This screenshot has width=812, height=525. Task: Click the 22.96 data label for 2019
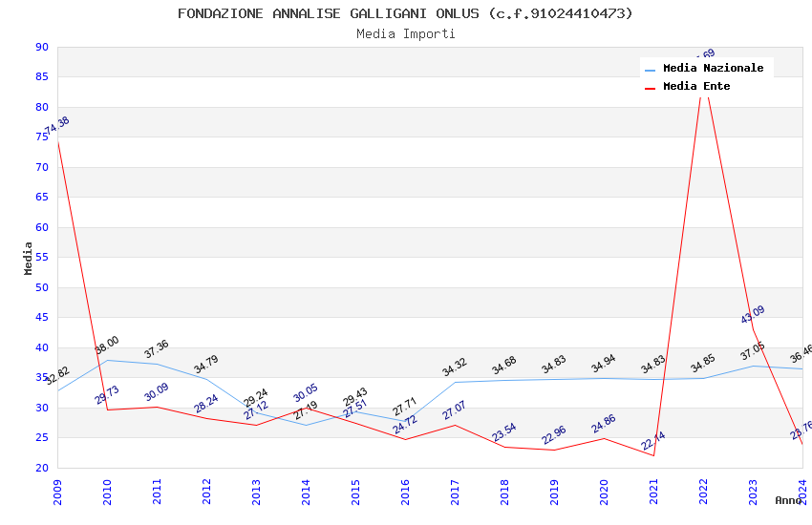point(554,435)
